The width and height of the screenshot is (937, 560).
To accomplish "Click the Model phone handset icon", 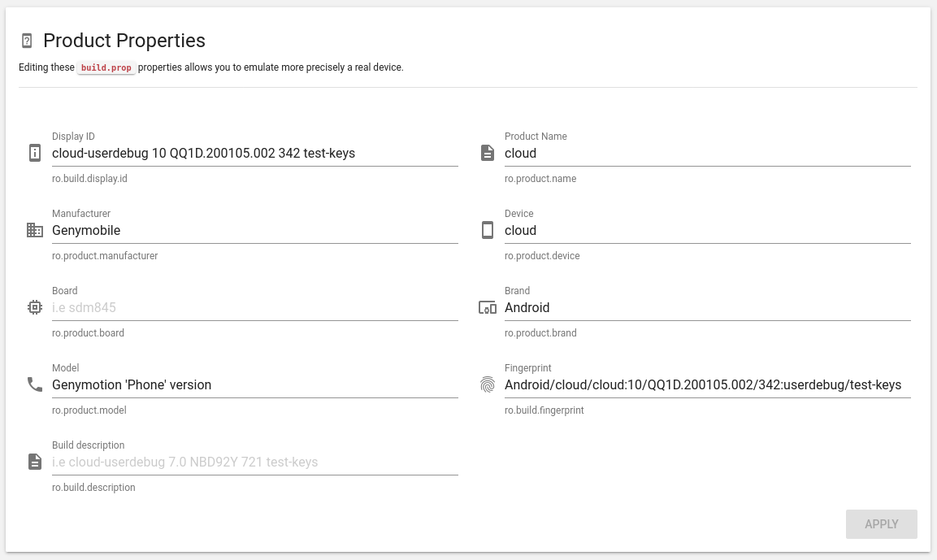I will tap(35, 384).
